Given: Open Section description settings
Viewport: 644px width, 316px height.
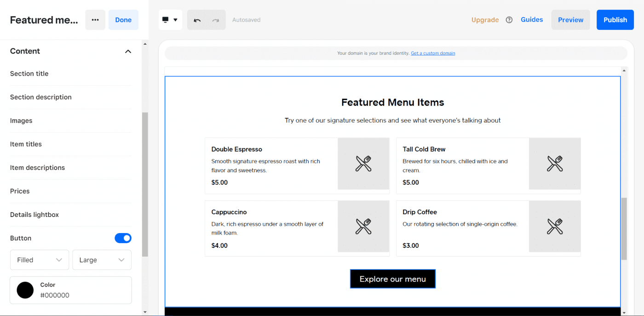Looking at the screenshot, I should point(71,97).
